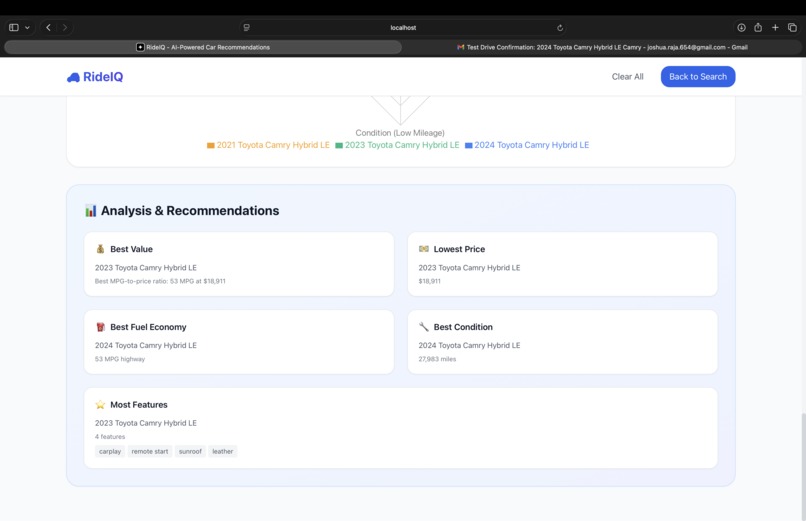The height and width of the screenshot is (521, 806).
Task: Click the 2024 Toyota Camry Hybrid LE legend label
Action: (x=532, y=145)
